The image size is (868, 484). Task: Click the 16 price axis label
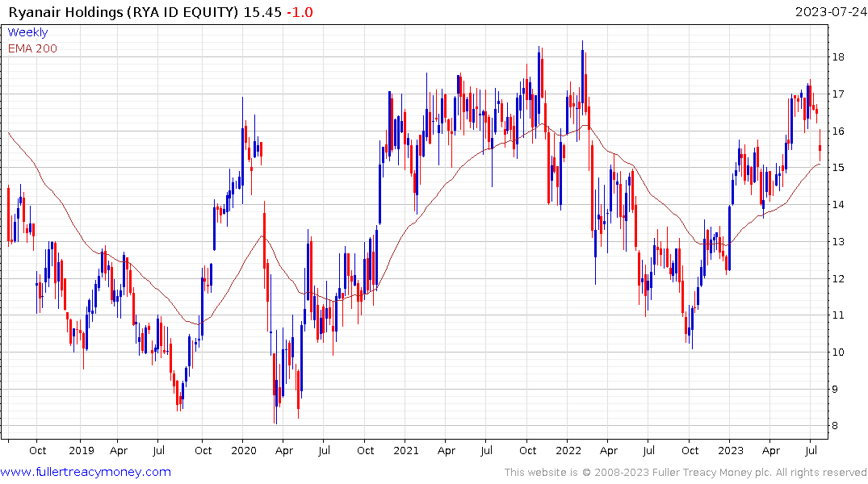tap(838, 131)
